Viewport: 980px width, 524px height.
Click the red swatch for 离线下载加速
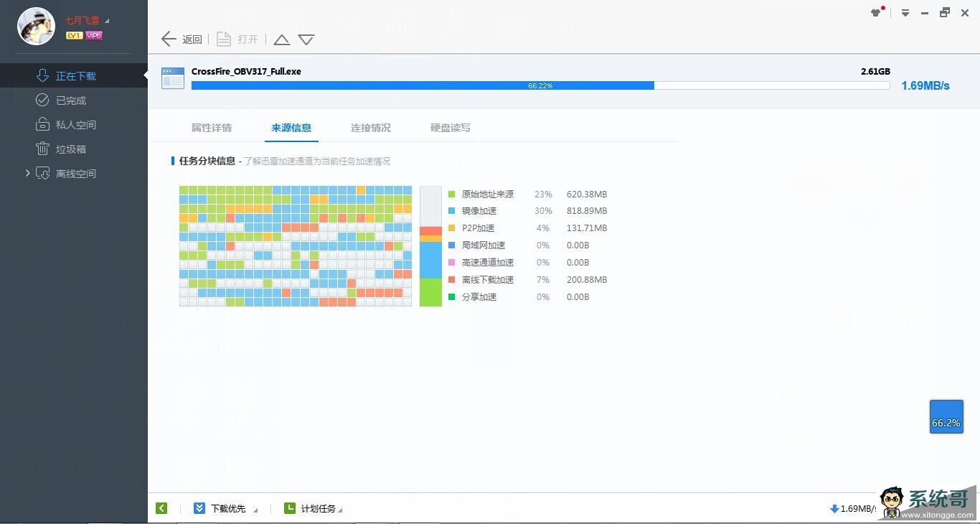(452, 280)
